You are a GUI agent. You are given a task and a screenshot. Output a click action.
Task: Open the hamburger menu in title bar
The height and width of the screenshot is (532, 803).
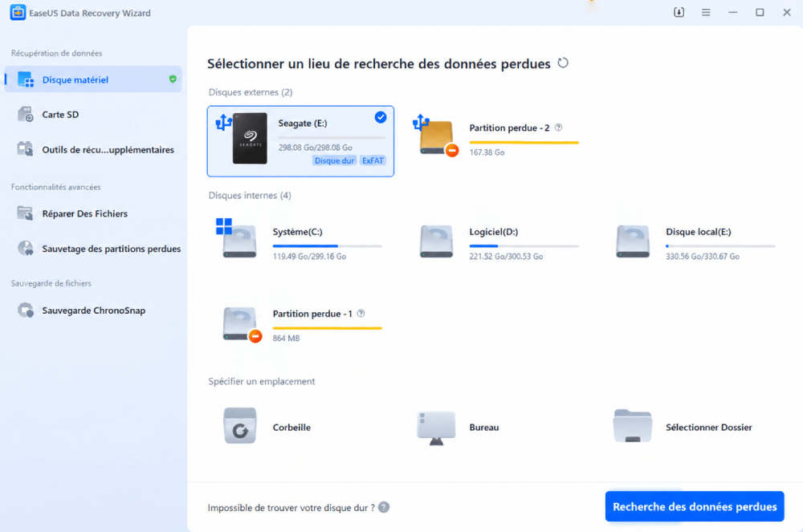point(706,12)
